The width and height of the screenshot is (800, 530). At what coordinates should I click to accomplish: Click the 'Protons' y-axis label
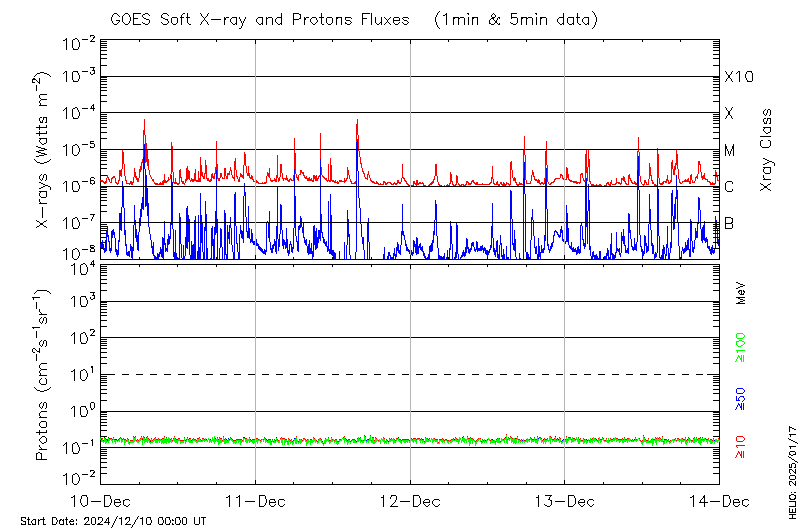(44, 428)
